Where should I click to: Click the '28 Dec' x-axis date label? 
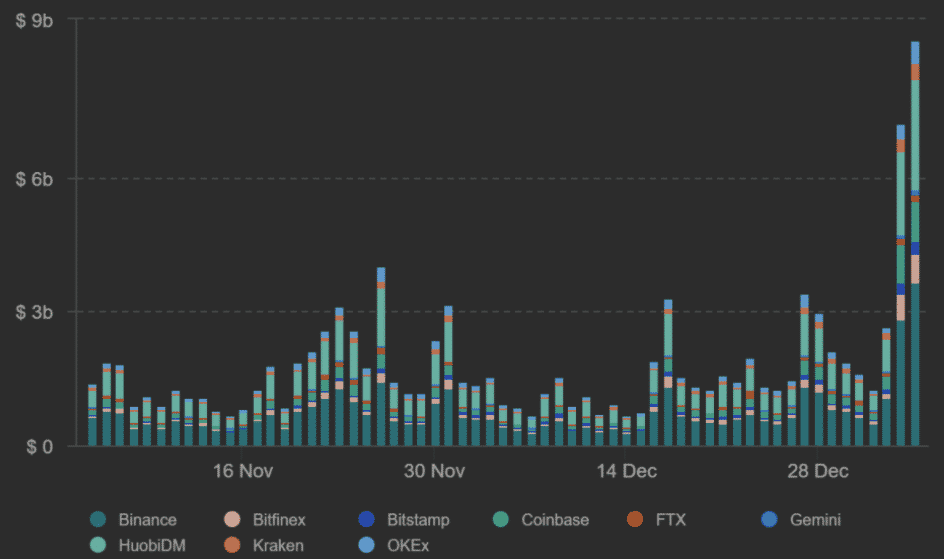point(818,470)
